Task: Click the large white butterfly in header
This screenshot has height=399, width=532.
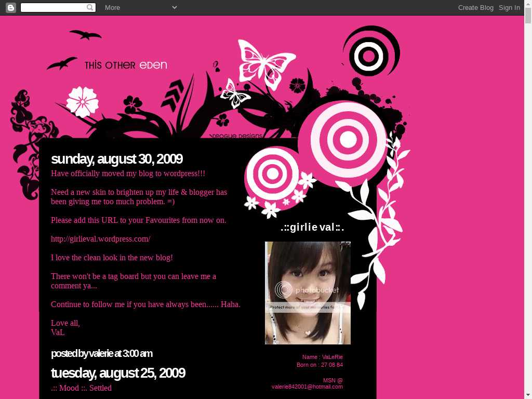Action: [x=265, y=61]
